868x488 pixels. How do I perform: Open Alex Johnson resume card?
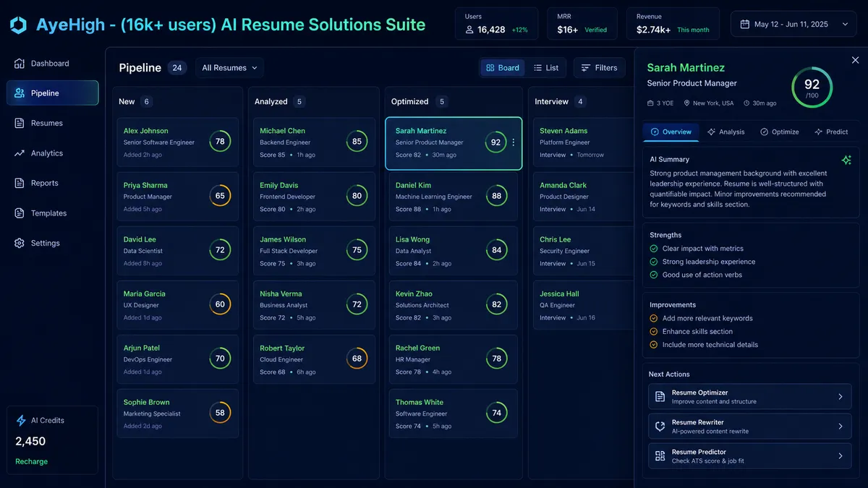(177, 142)
